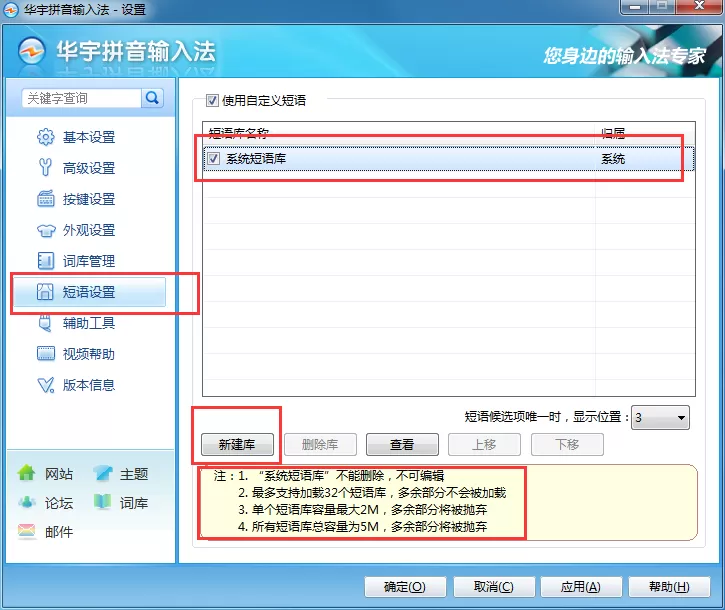Open the 论坛 link
725x610 pixels.
[x=59, y=503]
